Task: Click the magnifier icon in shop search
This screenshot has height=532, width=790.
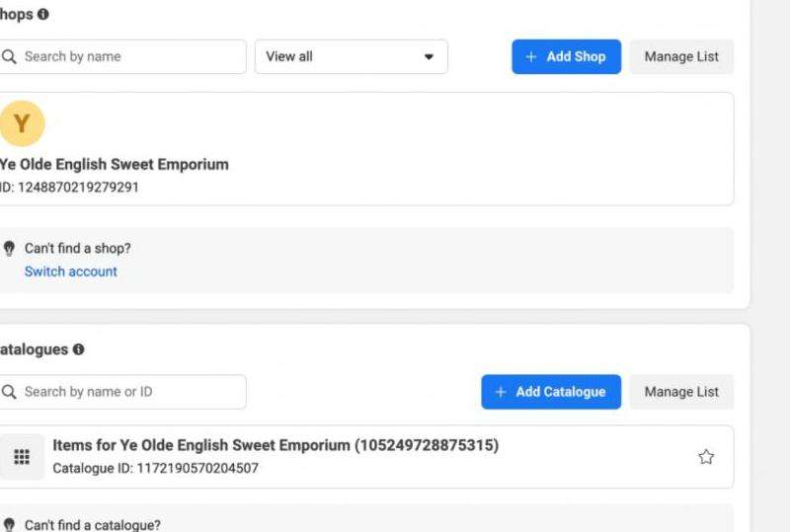Action: pyautogui.click(x=10, y=57)
